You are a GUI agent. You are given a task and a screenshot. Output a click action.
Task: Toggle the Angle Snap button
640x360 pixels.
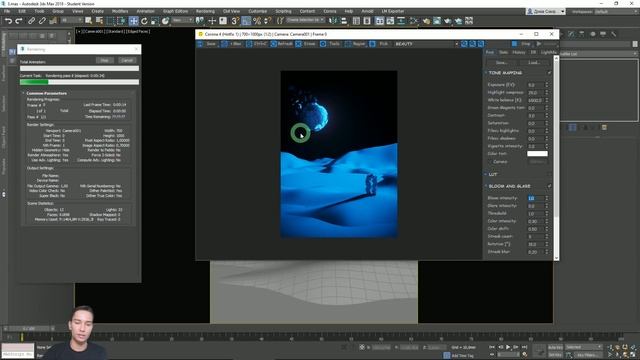pos(246,21)
